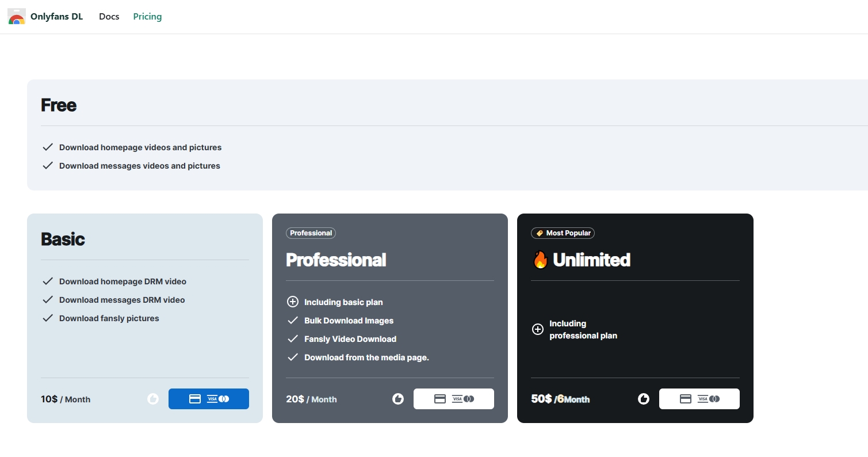Viewport: 868px width, 457px height.
Task: Click the Free plan heading
Action: tap(59, 105)
